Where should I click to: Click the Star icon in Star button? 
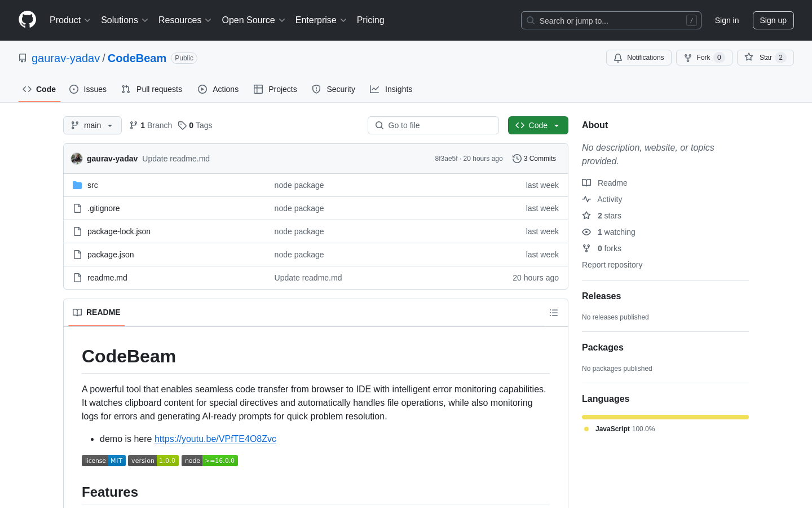749,57
